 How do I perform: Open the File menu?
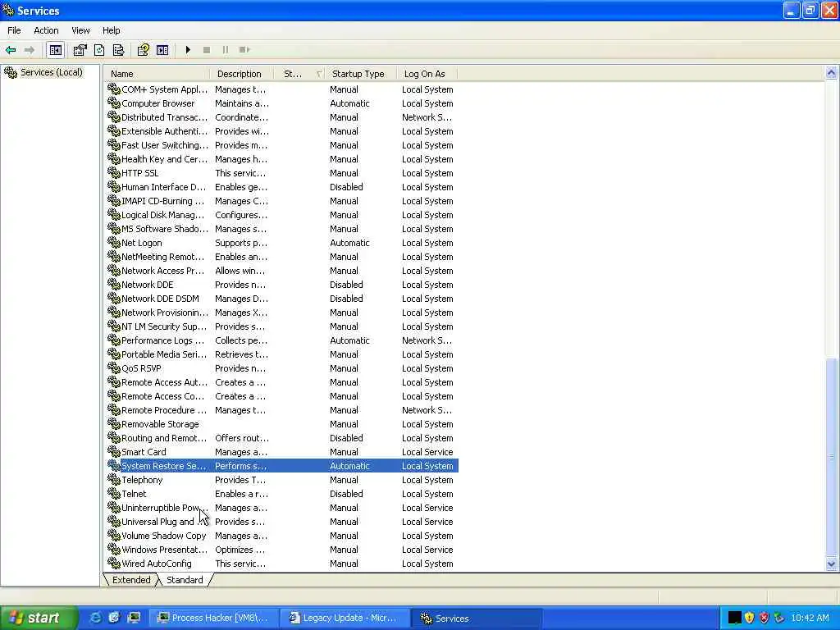(14, 30)
